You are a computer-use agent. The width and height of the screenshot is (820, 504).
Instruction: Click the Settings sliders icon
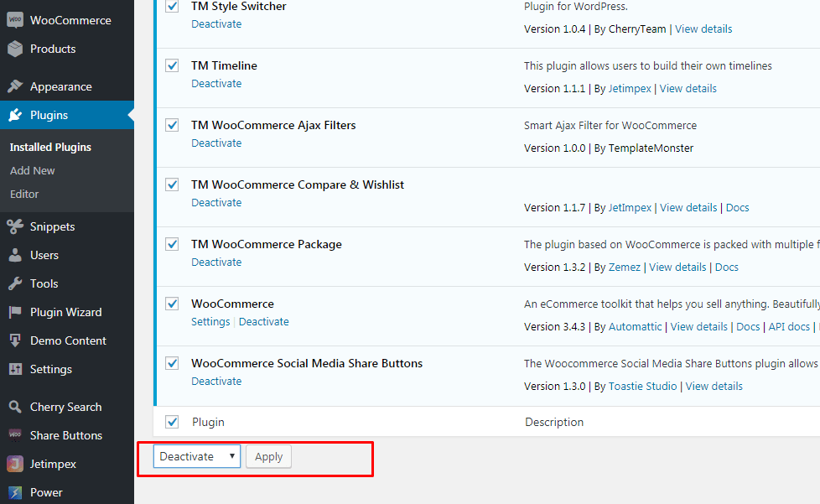click(x=15, y=369)
